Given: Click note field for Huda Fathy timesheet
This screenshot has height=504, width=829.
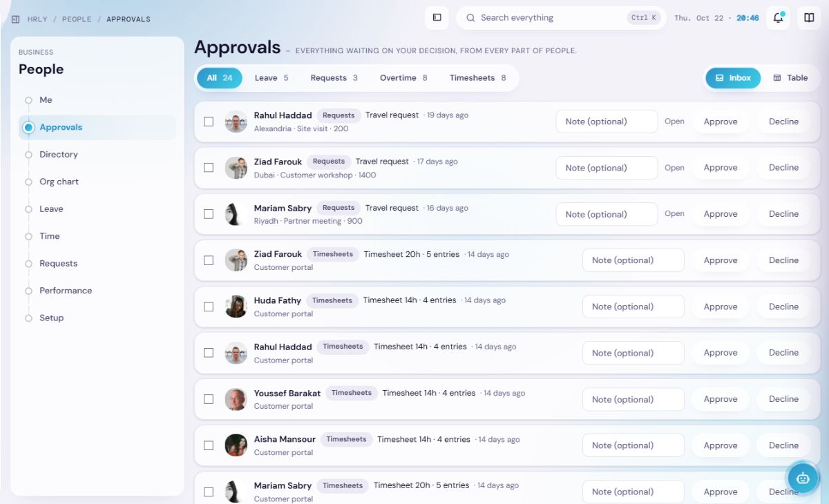Looking at the screenshot, I should pos(633,307).
